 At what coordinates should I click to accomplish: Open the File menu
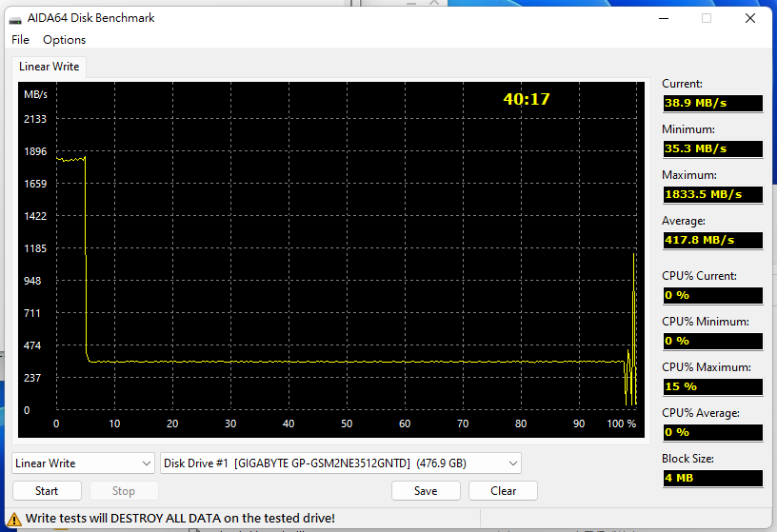[20, 40]
